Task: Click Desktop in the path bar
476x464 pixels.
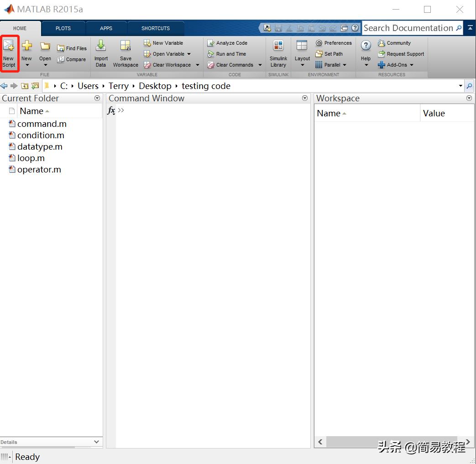Action: coord(155,86)
